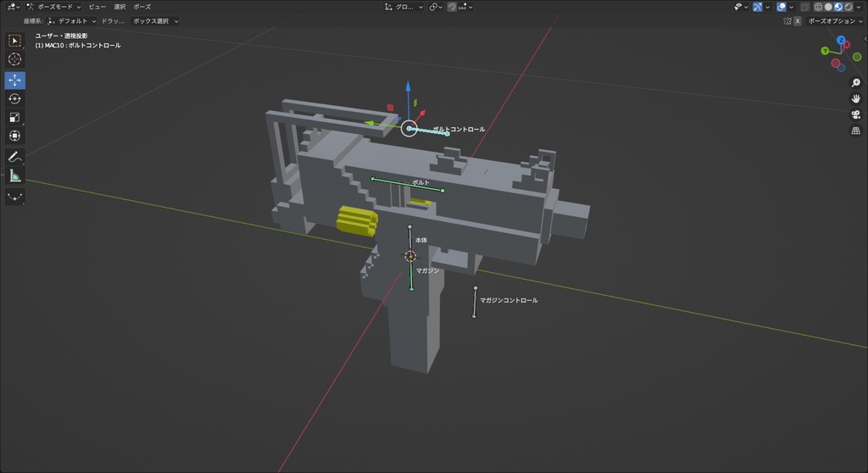Open the 選択 menu
This screenshot has width=868, height=473.
120,7
